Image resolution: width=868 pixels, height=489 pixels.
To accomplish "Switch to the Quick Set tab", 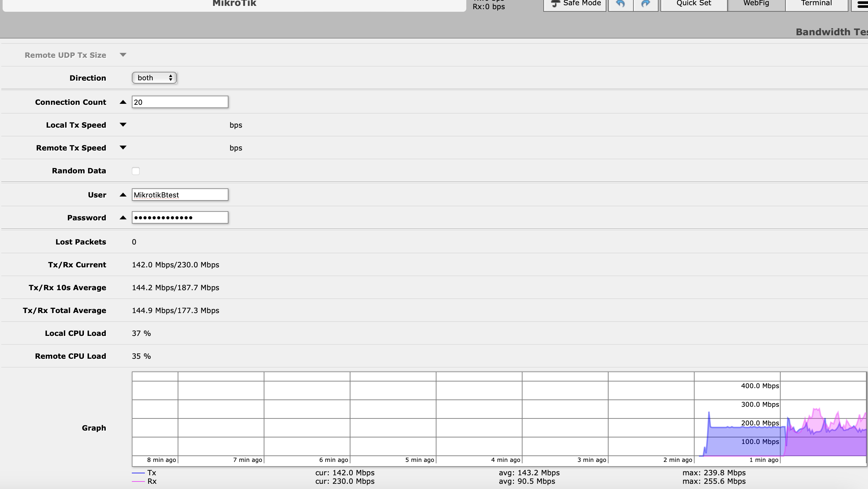I will [x=693, y=4].
